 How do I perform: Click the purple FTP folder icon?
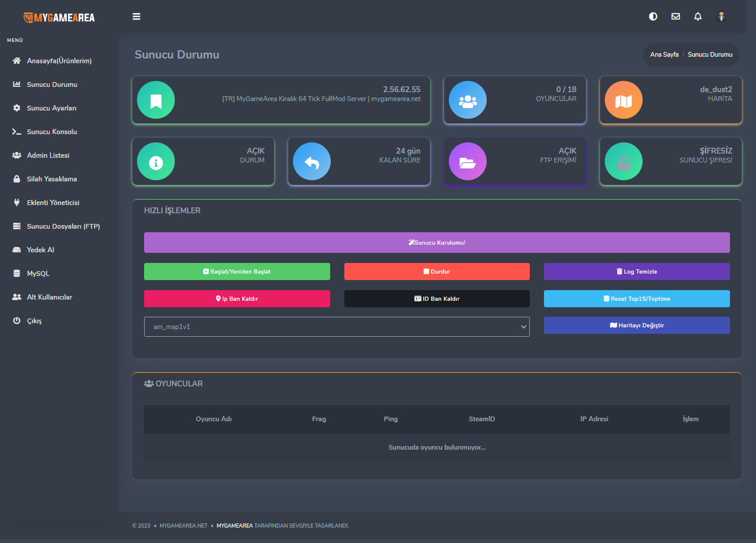click(468, 161)
